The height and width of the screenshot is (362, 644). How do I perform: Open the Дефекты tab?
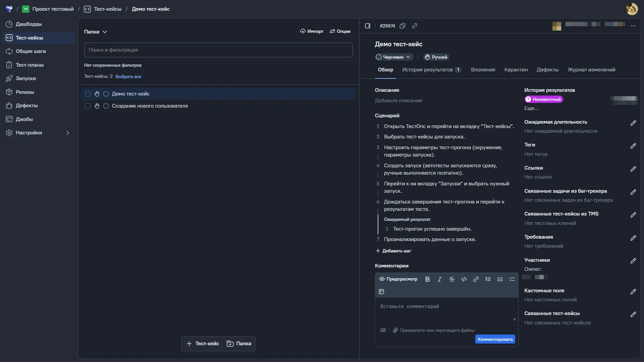pos(547,70)
